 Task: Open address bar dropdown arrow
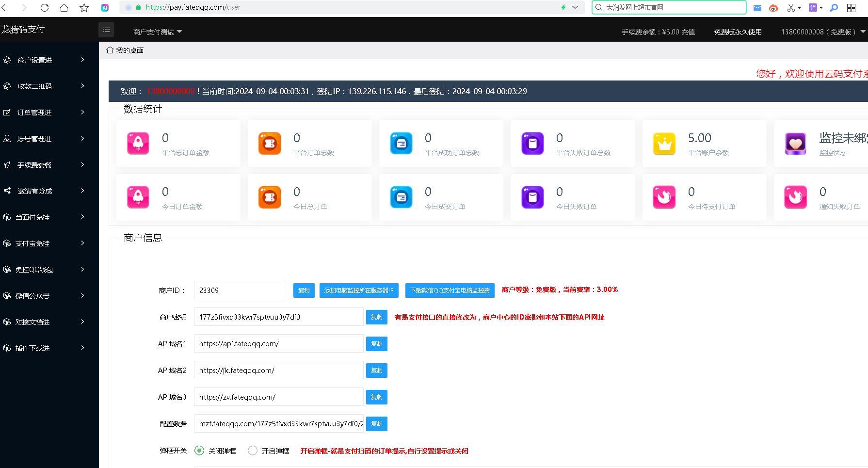(575, 7)
